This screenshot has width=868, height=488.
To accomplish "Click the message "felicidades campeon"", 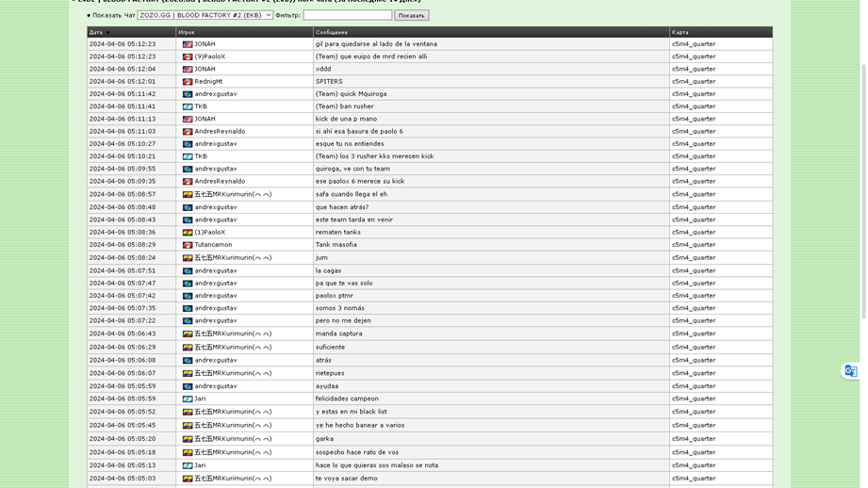I will [x=347, y=399].
